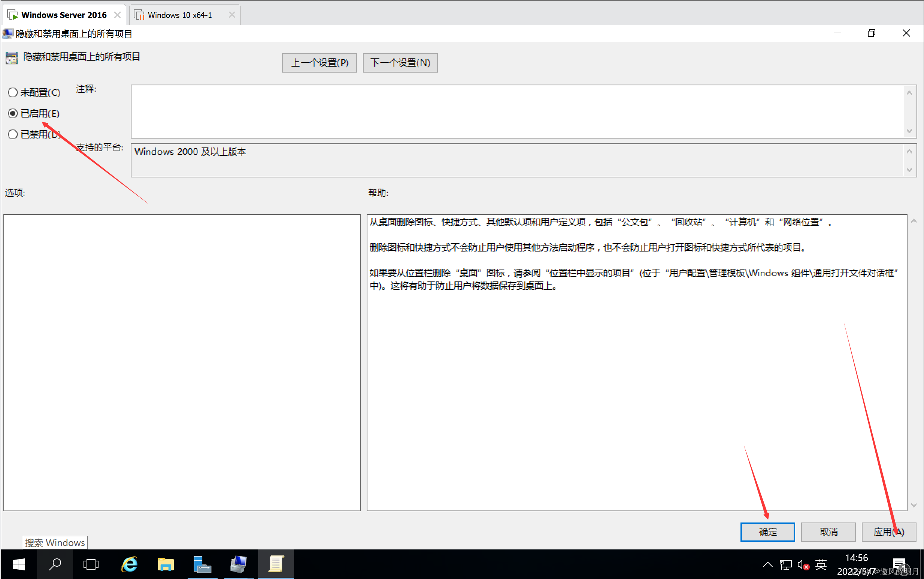Click the policy setting icon beside title
Screen dimensions: 924x579
click(12, 58)
